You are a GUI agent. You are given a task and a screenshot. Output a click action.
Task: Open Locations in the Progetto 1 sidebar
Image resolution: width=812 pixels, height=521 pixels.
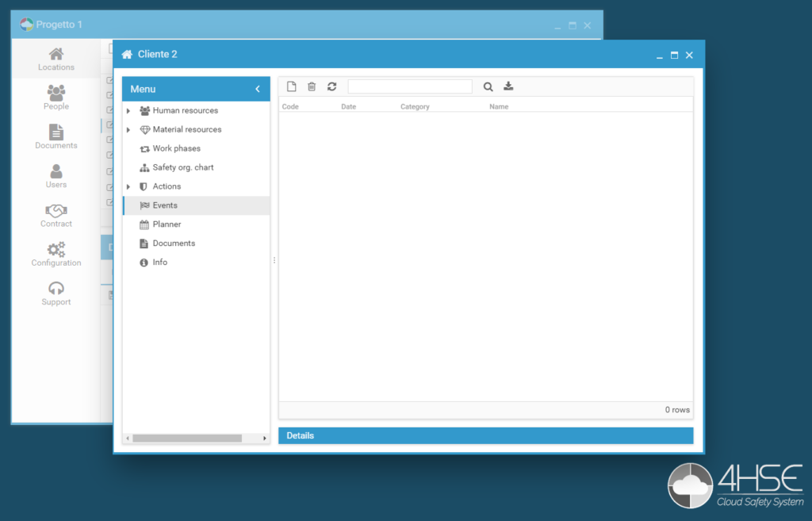pos(56,59)
